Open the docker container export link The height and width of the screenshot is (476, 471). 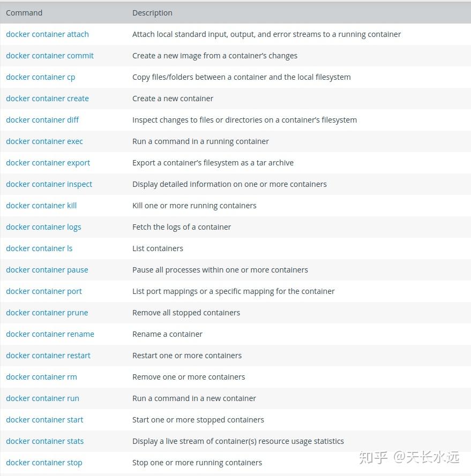point(48,163)
